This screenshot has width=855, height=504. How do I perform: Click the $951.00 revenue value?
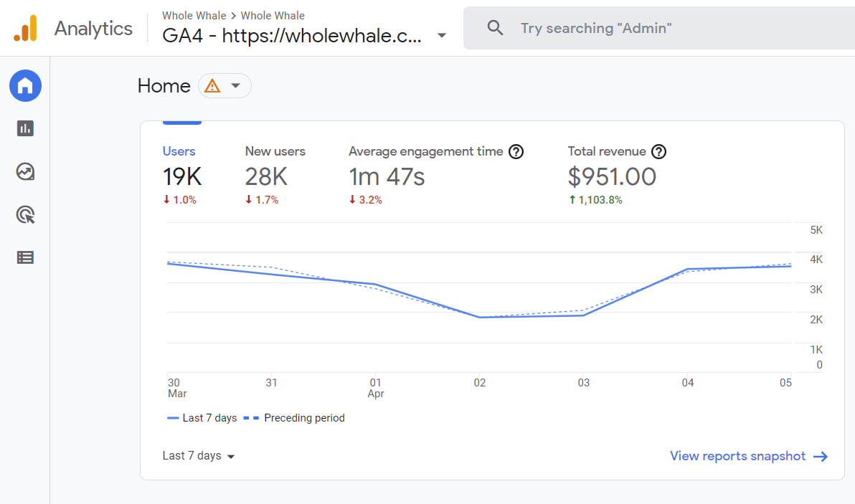tap(612, 176)
